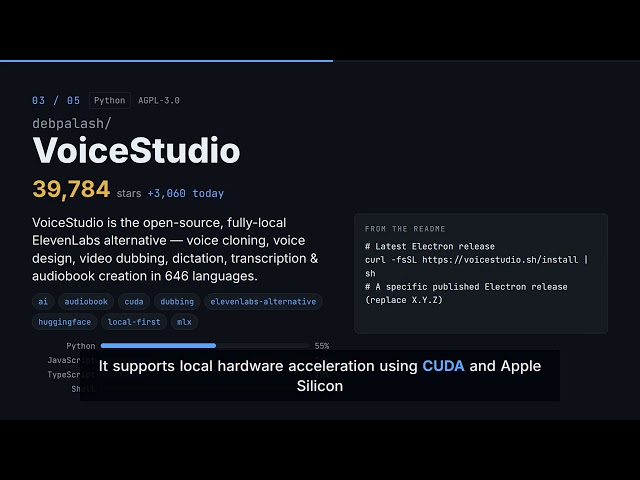640x480 pixels.
Task: Click the 'A specific published Electron release' line
Action: [466, 287]
